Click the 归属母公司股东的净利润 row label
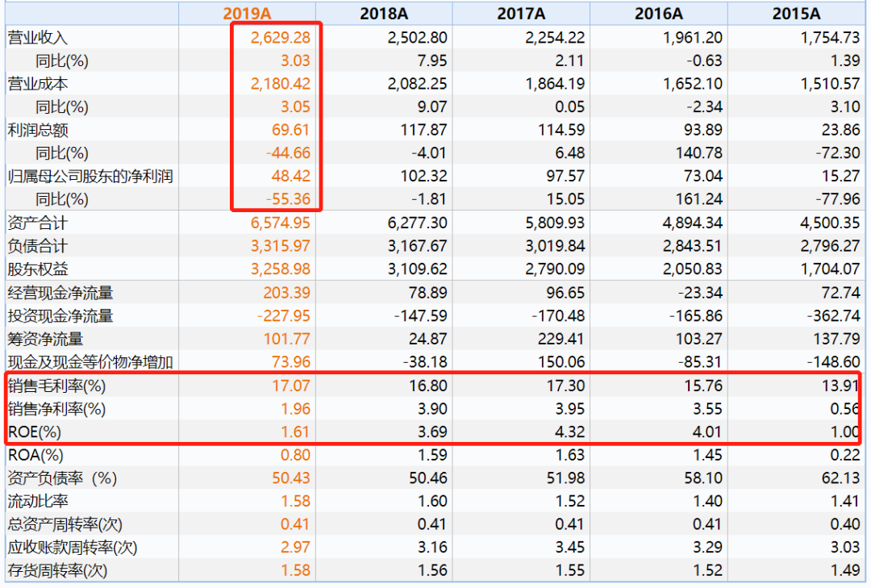 tap(90, 176)
